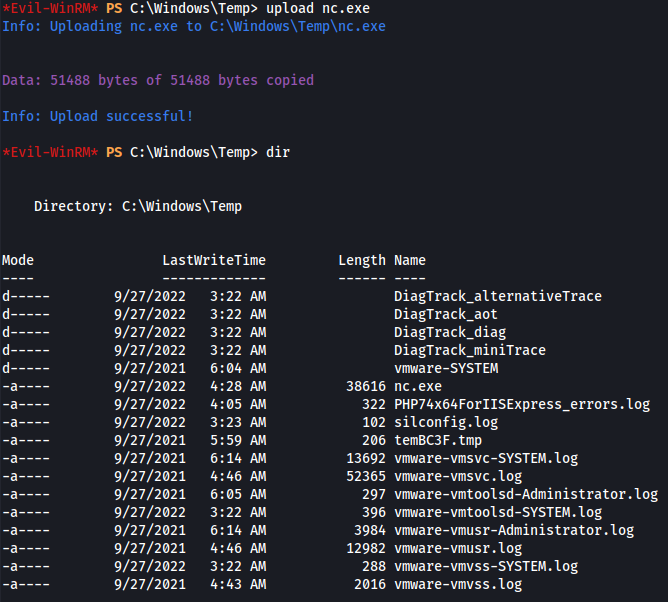668x602 pixels.
Task: Select the temBC3F.tmp file name
Action: tap(438, 440)
